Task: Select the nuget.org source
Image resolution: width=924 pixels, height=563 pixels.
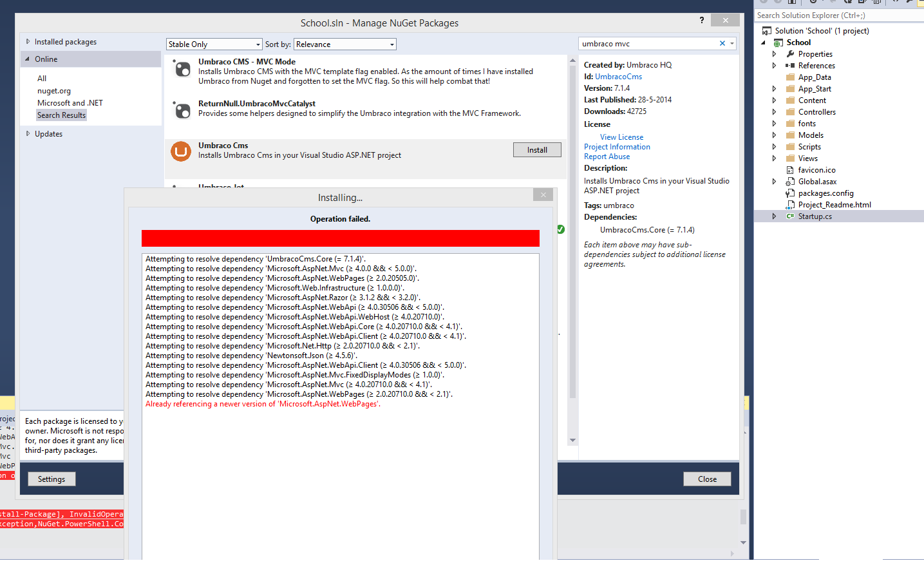Action: 54,91
